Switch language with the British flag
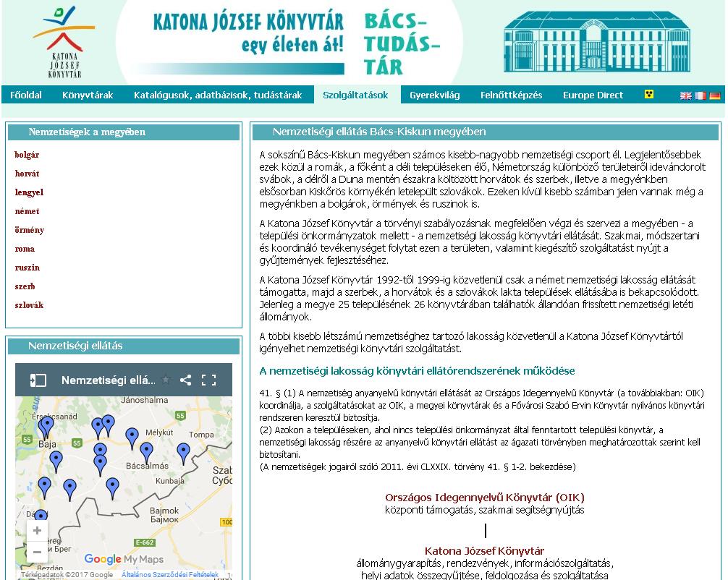This screenshot has width=728, height=580. (x=686, y=95)
